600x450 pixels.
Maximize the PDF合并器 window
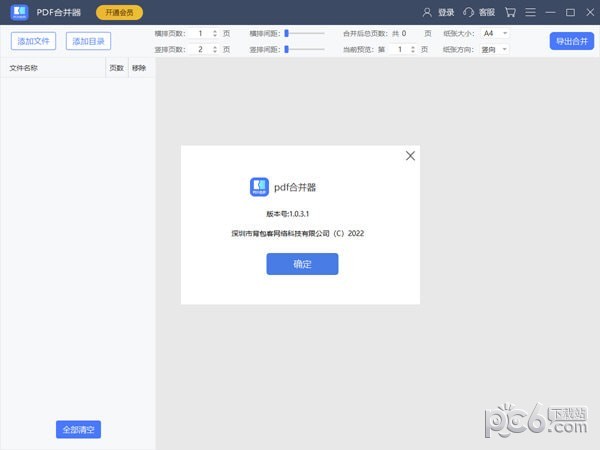click(x=570, y=13)
